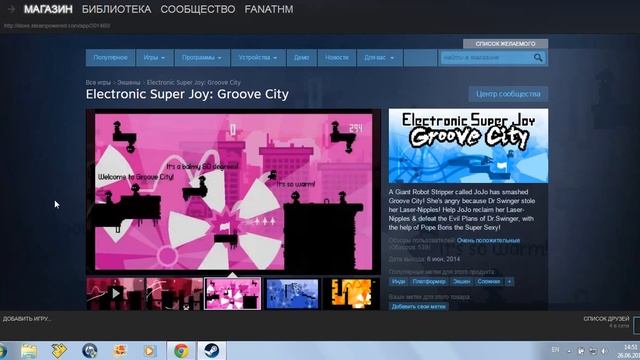640x360 pixels.
Task: Click the Groove City header image
Action: coord(468,146)
